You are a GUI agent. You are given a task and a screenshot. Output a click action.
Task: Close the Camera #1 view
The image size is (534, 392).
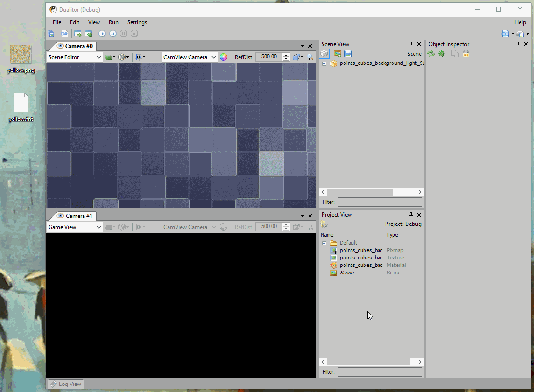tap(310, 216)
